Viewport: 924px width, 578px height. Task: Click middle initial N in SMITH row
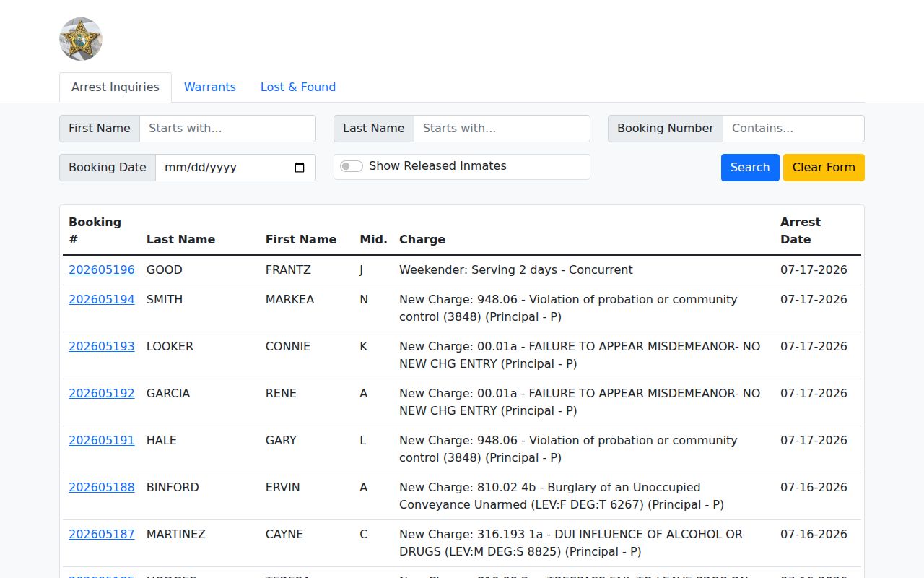click(x=364, y=300)
